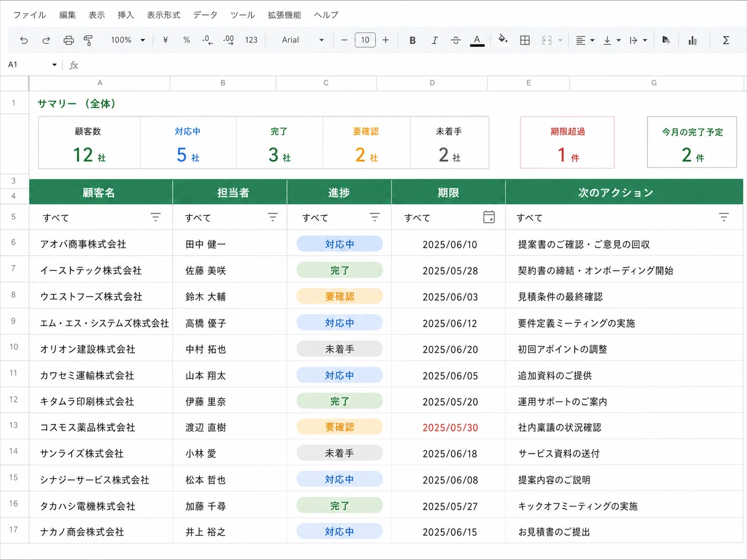This screenshot has width=747, height=560.
Task: Click the 要確認 summary count
Action: pos(366,154)
